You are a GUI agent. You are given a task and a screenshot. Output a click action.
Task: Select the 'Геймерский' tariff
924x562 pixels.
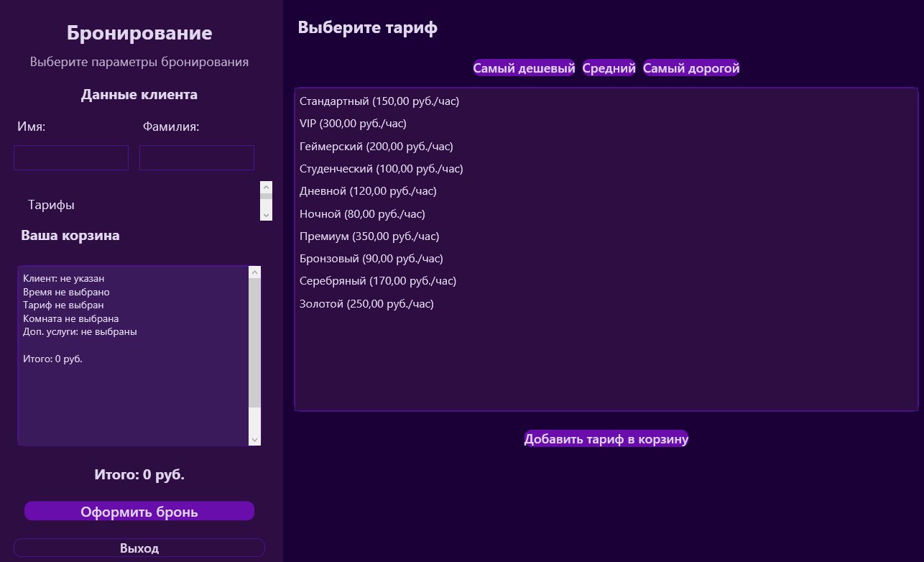376,146
